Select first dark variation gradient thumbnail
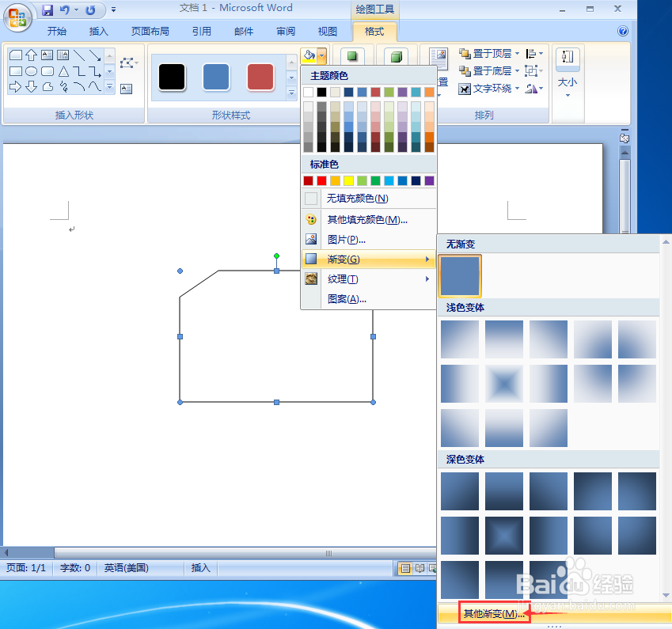 [460, 491]
